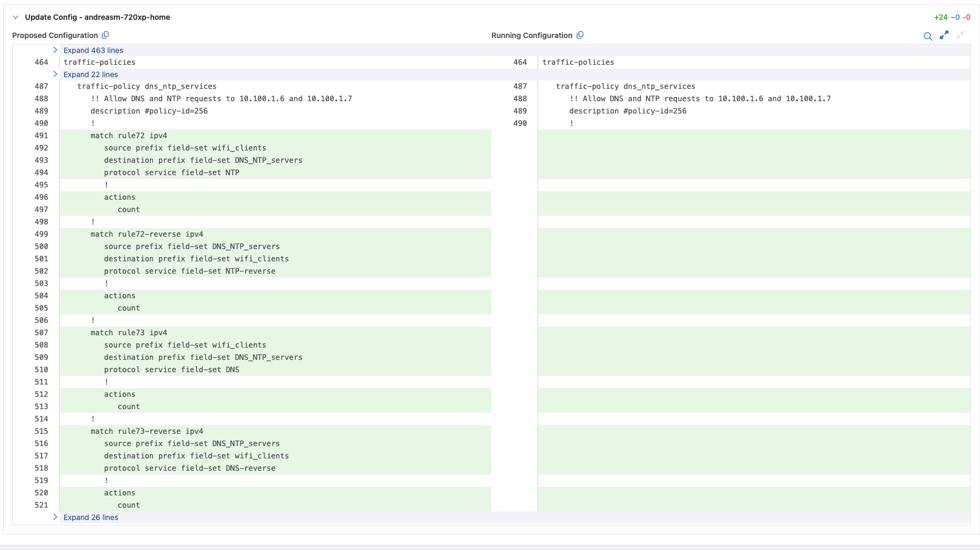Click the blue ~0 modifications counter

(955, 17)
